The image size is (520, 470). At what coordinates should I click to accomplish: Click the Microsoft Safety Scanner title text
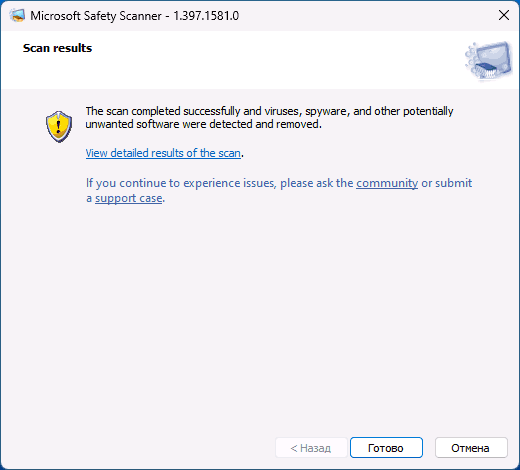tap(96, 16)
